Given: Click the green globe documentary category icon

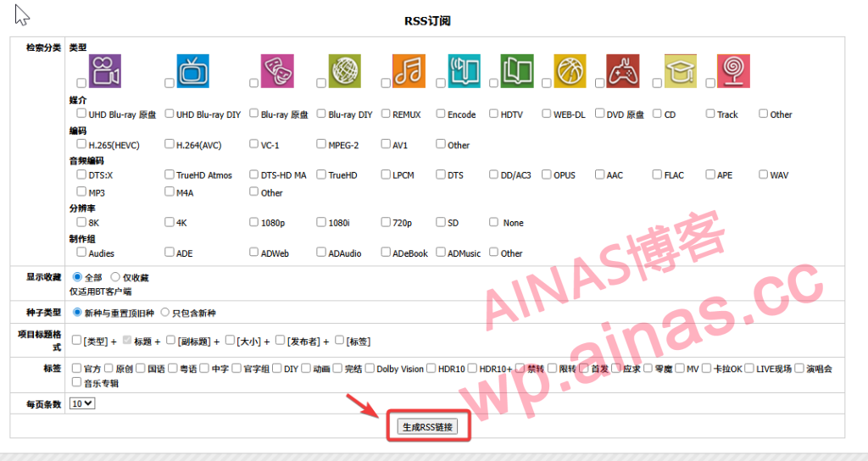Looking at the screenshot, I should 344,71.
